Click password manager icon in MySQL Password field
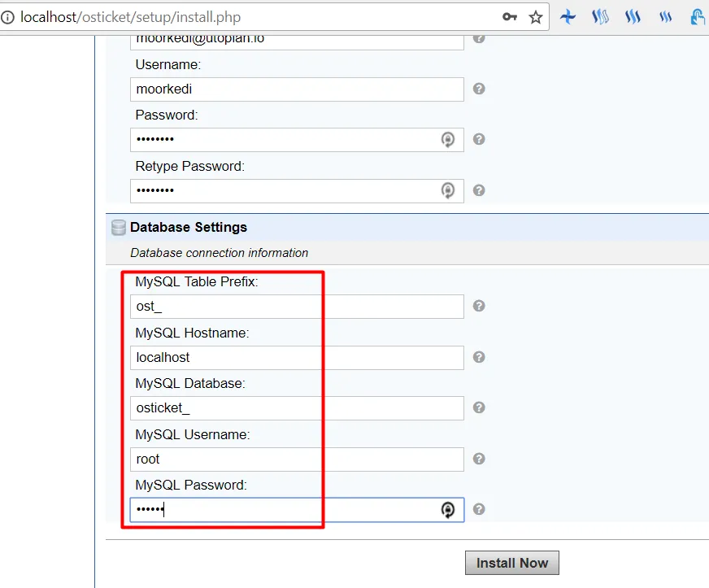This screenshot has width=709, height=588. click(448, 510)
